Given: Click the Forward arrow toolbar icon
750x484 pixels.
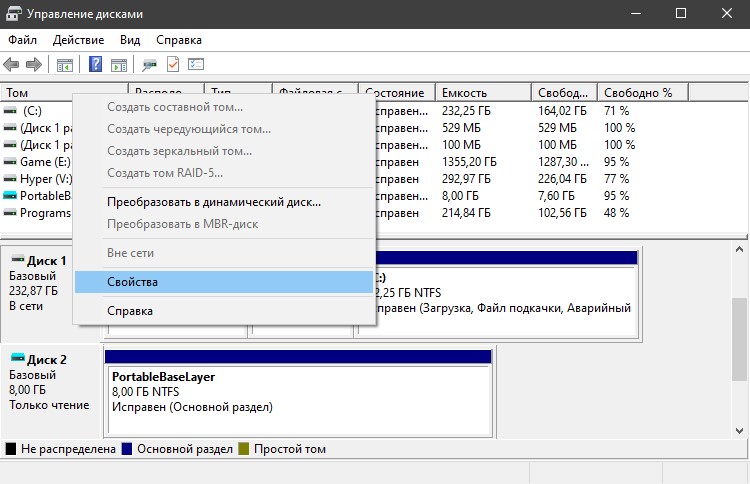Looking at the screenshot, I should click(x=33, y=64).
